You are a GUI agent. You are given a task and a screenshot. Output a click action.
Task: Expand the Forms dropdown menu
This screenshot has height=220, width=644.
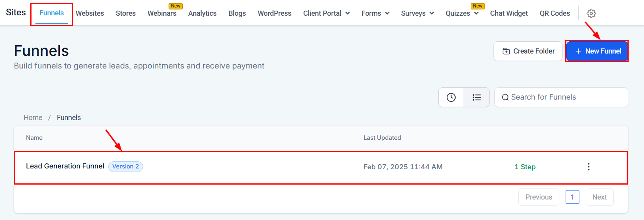pyautogui.click(x=375, y=13)
